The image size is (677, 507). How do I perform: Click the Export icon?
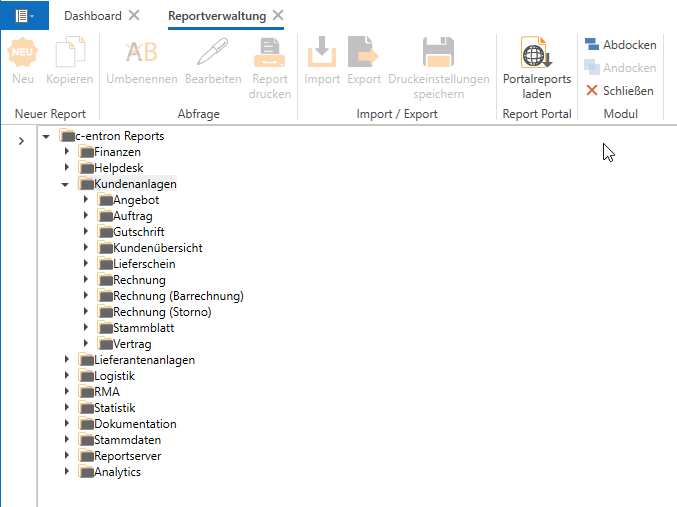point(363,52)
